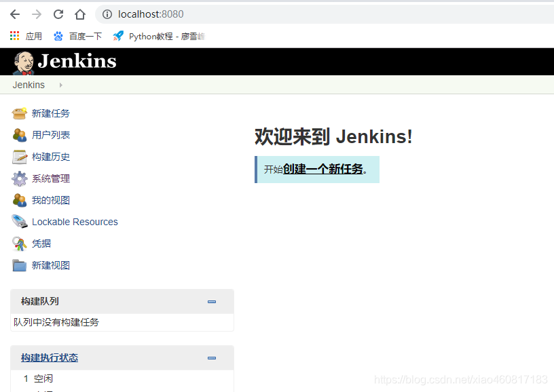Click the 系统管理 gear icon

[20, 178]
